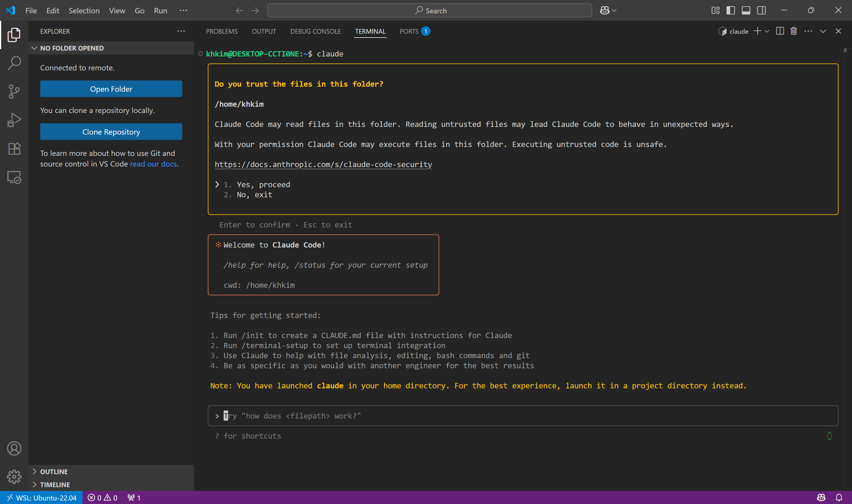Click the Open Folder button
This screenshot has height=504, width=852.
[x=111, y=89]
